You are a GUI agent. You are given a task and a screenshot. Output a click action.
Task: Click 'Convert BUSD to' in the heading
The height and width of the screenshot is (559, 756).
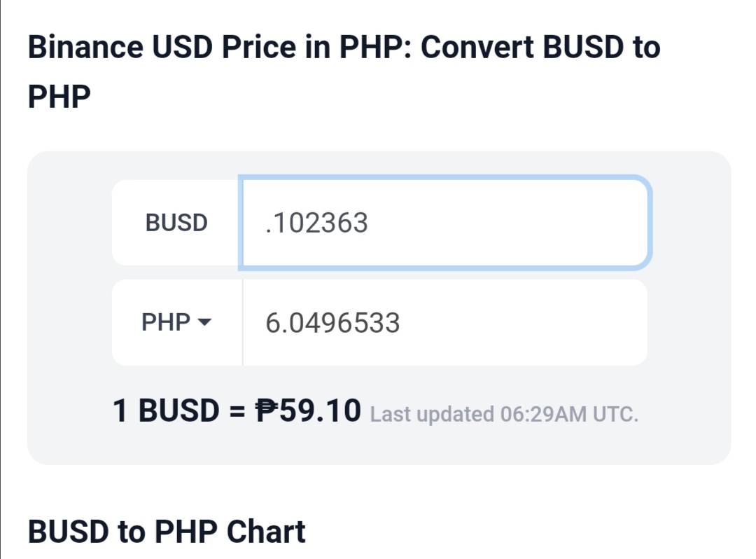(540, 47)
